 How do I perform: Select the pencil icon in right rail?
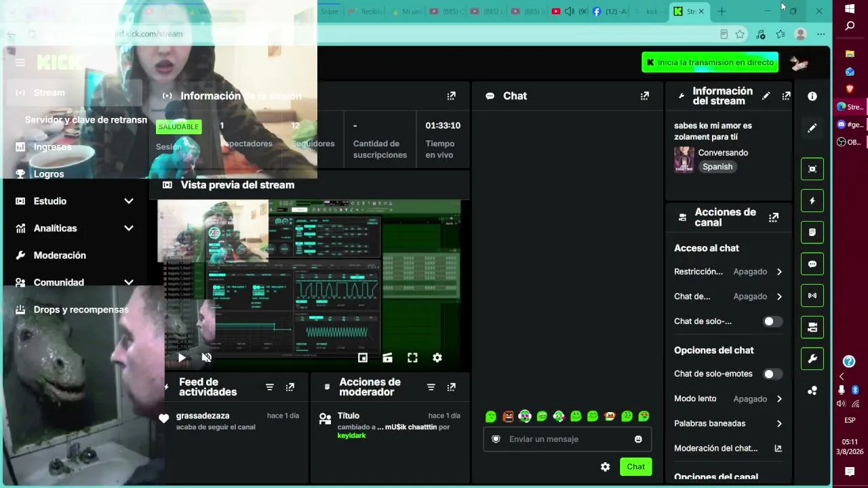coord(812,128)
